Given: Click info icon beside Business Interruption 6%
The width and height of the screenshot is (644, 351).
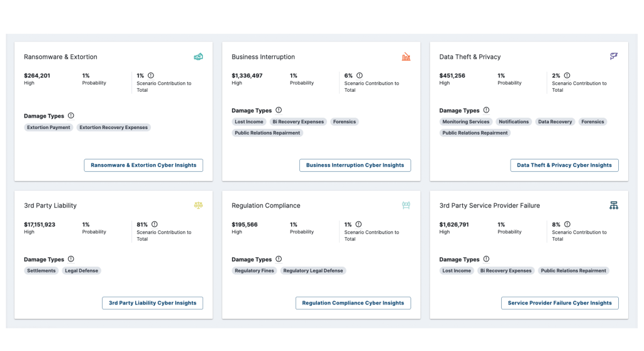Looking at the screenshot, I should pyautogui.click(x=358, y=75).
